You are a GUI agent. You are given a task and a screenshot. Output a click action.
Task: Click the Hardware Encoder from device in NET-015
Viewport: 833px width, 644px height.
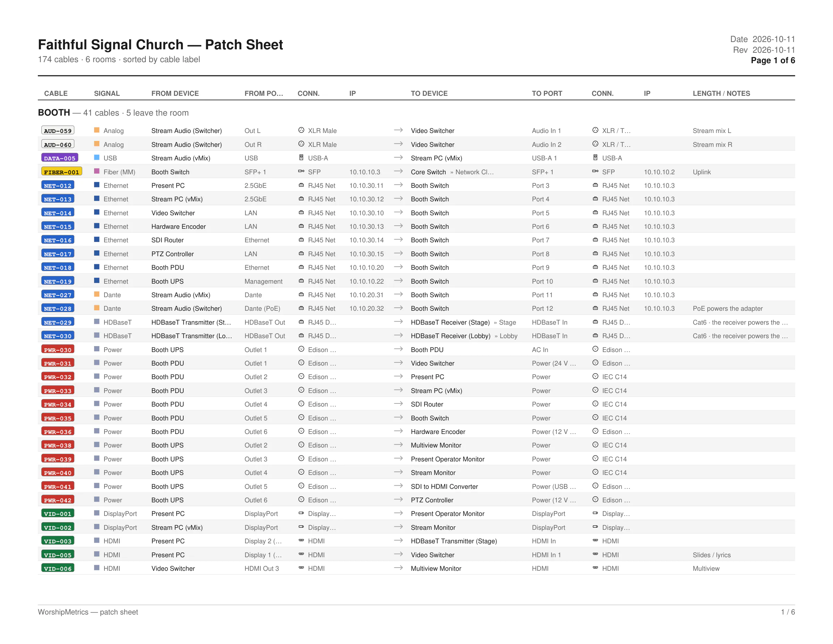(178, 226)
